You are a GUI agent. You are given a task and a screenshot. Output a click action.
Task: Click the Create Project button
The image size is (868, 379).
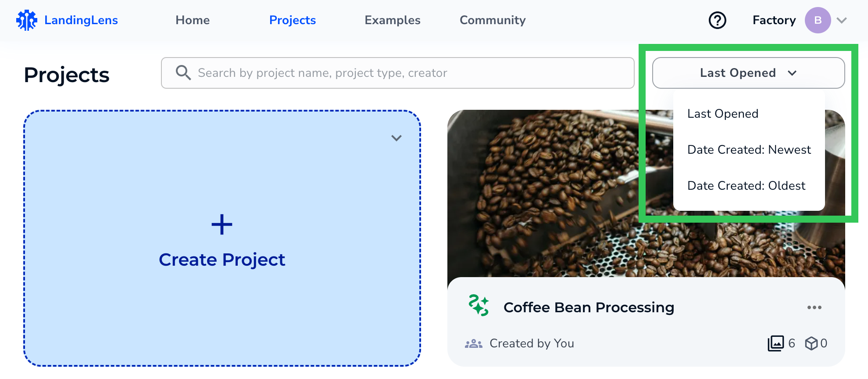click(221, 259)
